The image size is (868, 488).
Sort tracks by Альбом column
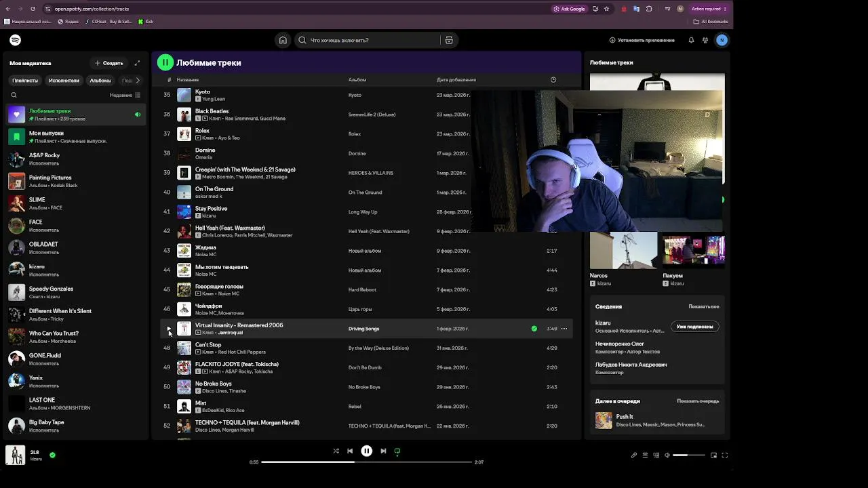click(357, 80)
